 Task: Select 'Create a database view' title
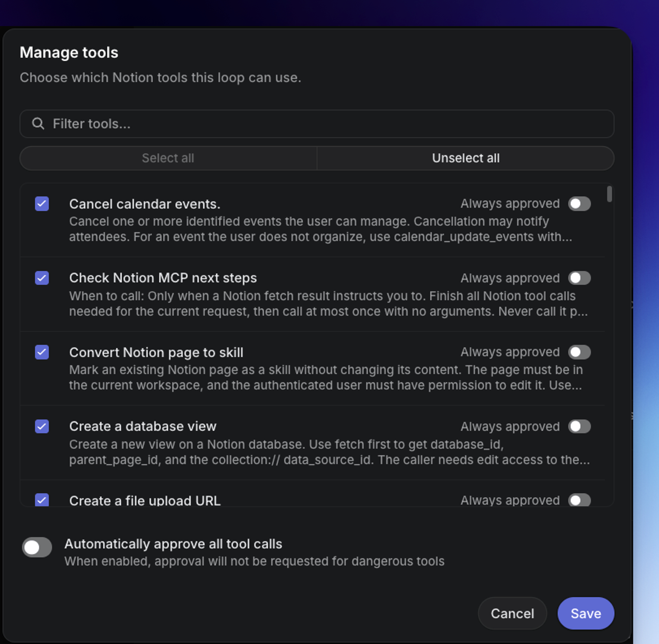[x=143, y=427]
